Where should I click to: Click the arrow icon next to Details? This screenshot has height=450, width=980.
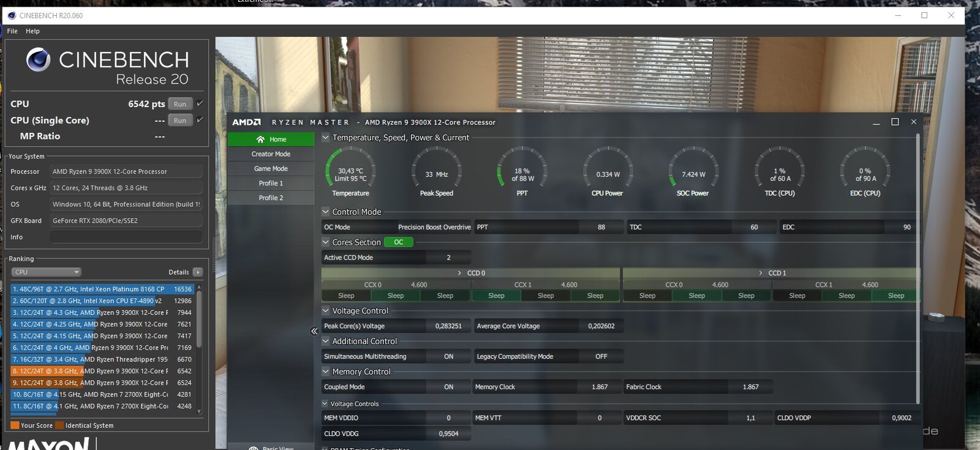[197, 272]
